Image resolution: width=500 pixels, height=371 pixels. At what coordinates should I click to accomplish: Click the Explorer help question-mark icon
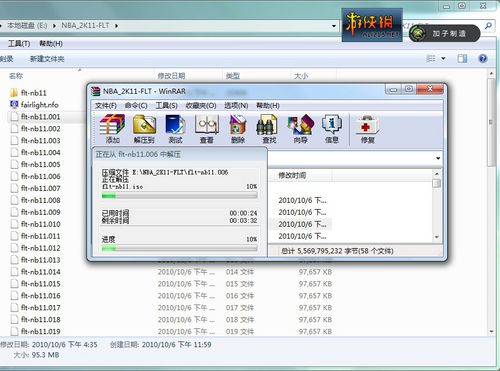coord(483,59)
